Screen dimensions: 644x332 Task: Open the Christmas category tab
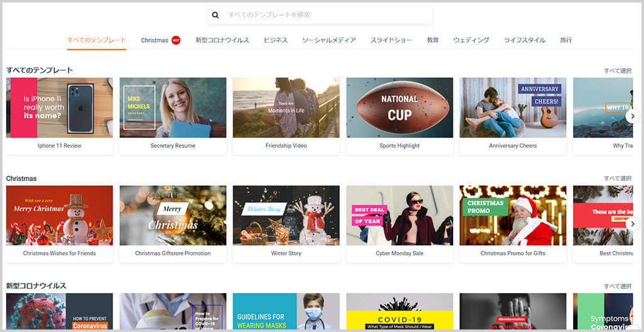pyautogui.click(x=155, y=40)
